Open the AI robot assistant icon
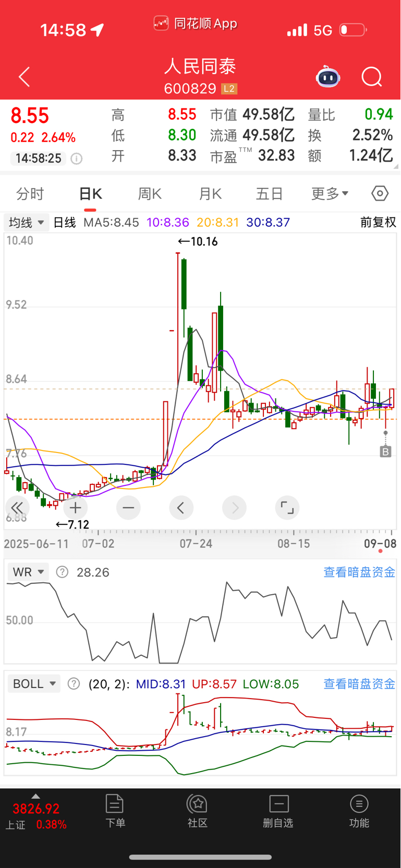Screen dimensions: 401x868 point(328,77)
